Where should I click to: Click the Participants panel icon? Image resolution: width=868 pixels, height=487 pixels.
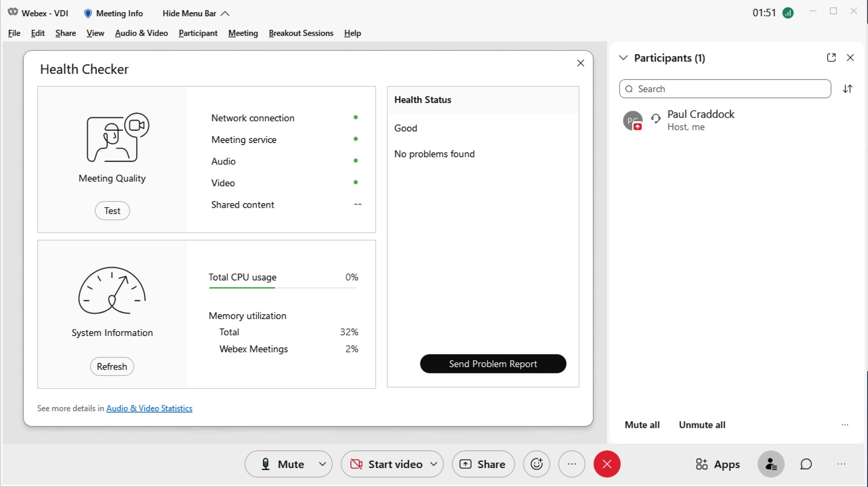771,464
